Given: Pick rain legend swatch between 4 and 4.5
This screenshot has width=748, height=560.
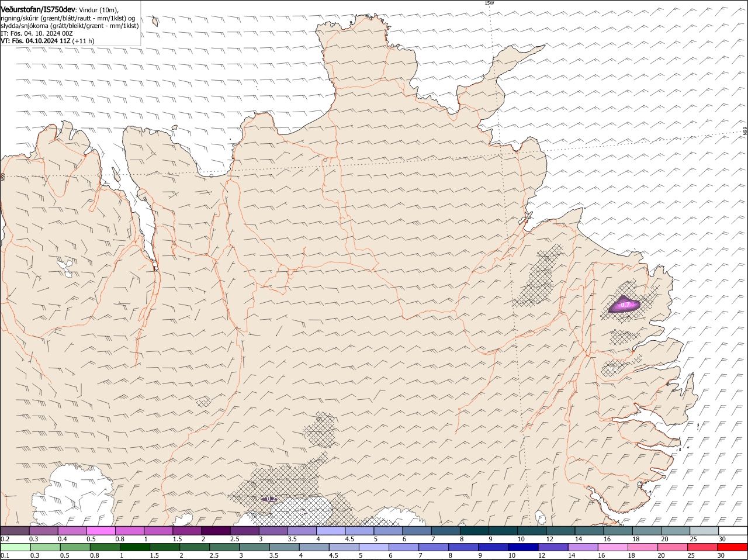Looking at the screenshot, I should [314, 547].
